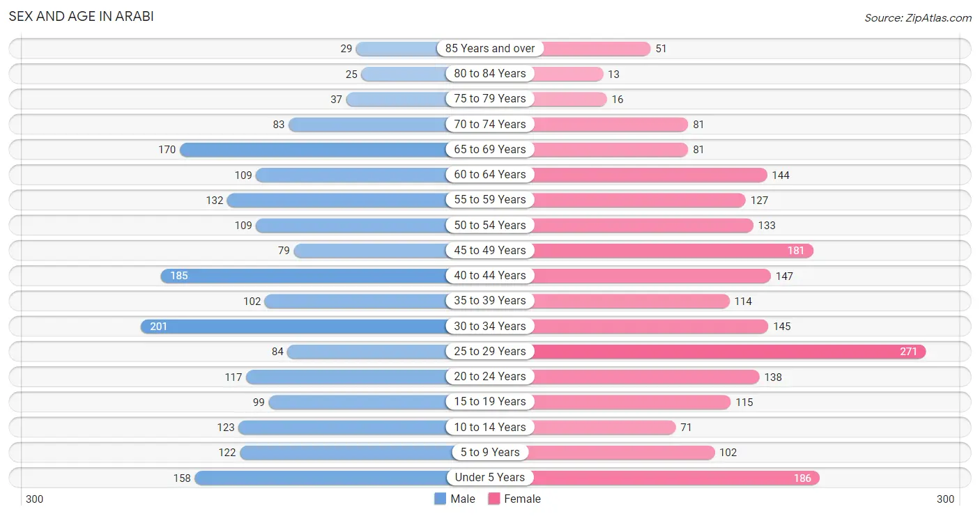Click the Male legend color swatch
The image size is (980, 516).
440,499
